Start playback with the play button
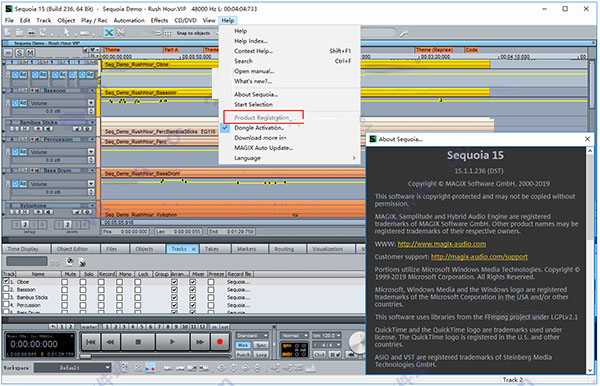600x386 pixels. tap(172, 342)
